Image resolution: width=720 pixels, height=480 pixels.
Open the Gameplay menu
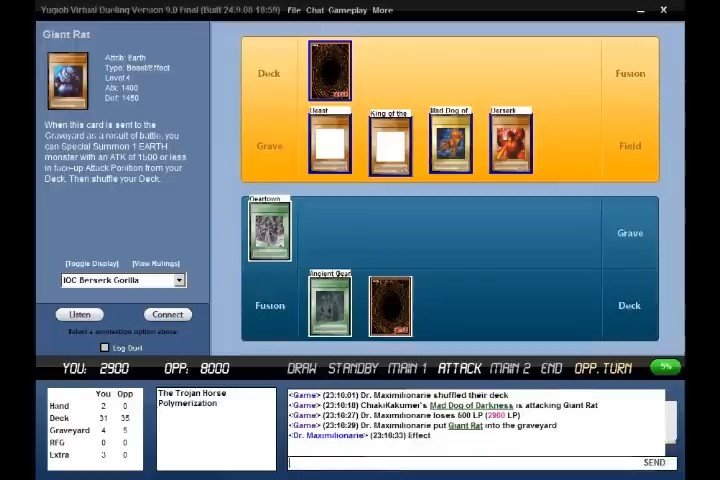[348, 10]
